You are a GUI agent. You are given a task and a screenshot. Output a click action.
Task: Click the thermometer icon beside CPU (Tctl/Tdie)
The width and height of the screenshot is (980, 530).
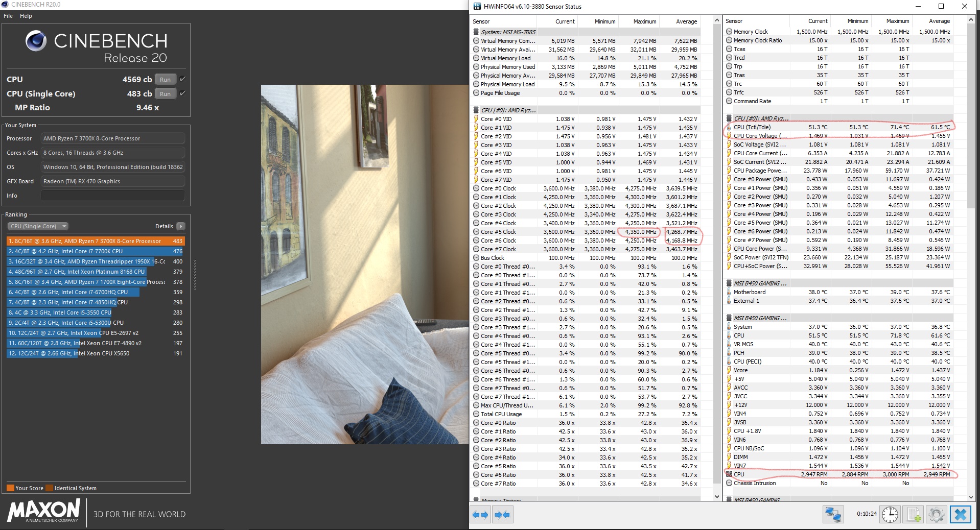click(x=729, y=127)
